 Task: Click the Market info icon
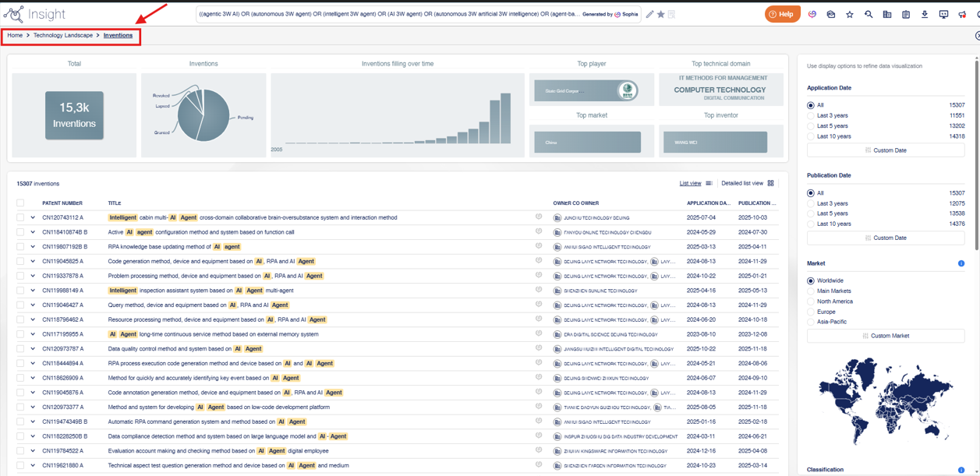pos(961,263)
